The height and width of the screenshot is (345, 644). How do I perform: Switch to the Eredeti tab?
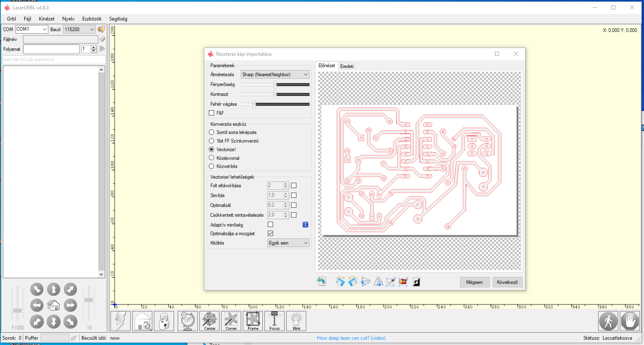pyautogui.click(x=347, y=66)
